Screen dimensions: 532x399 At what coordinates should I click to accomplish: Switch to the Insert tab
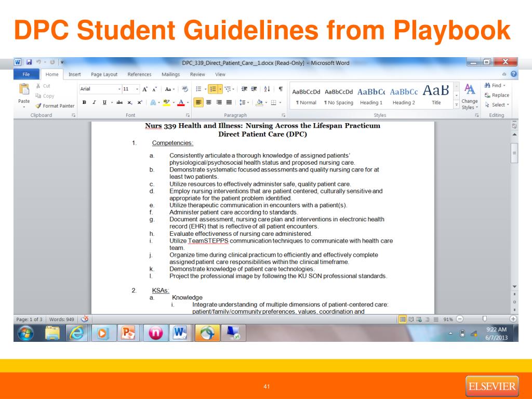75,74
